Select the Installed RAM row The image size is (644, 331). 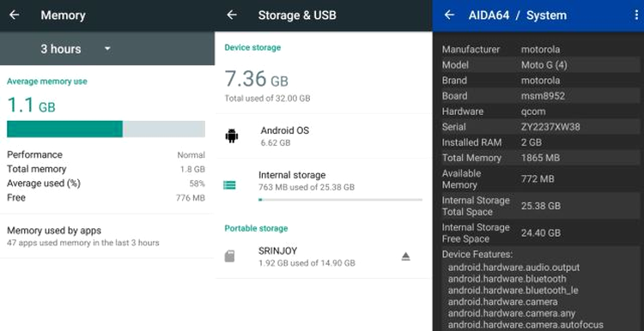pos(540,142)
